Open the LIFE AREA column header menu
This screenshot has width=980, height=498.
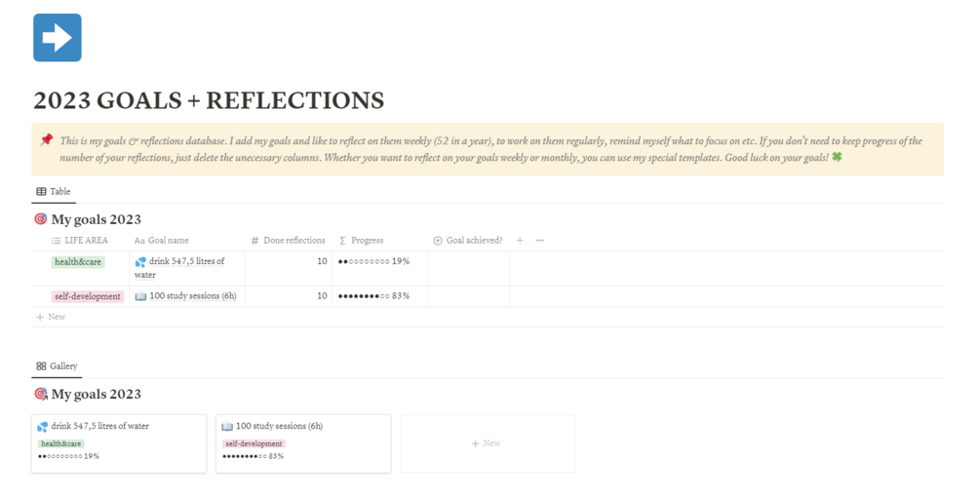click(x=86, y=241)
